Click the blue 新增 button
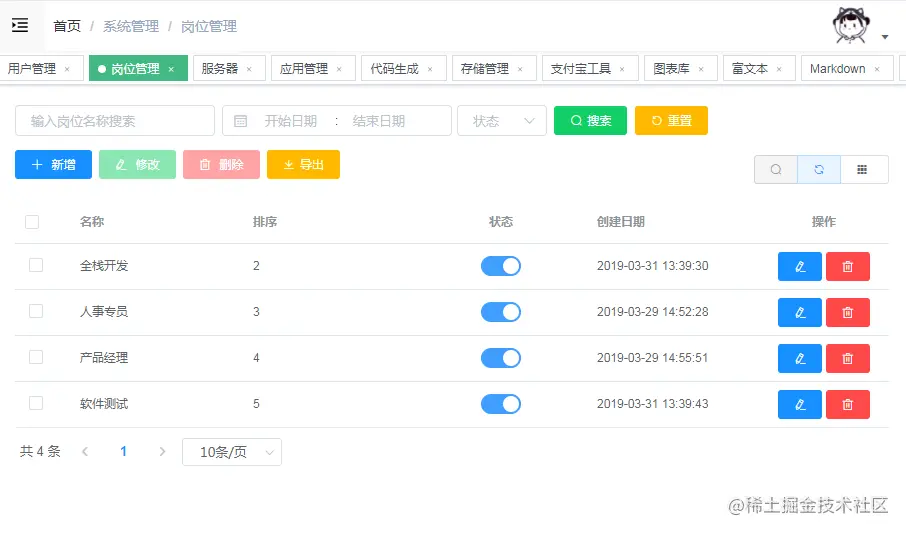The image size is (906, 533). click(53, 165)
